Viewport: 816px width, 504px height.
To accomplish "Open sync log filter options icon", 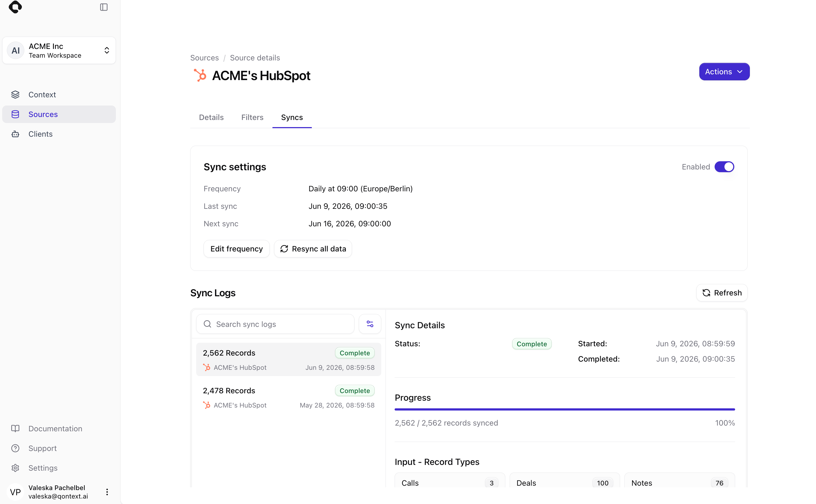I will [370, 324].
